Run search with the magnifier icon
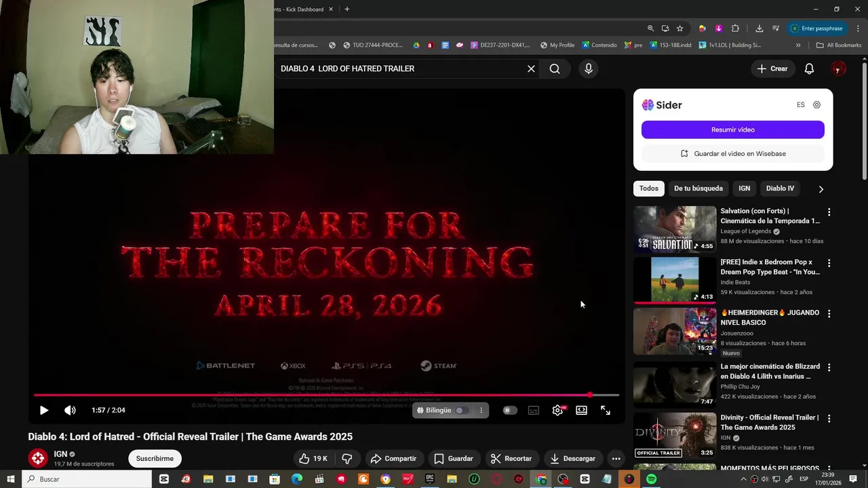Screen dimensions: 868x488 [555, 68]
